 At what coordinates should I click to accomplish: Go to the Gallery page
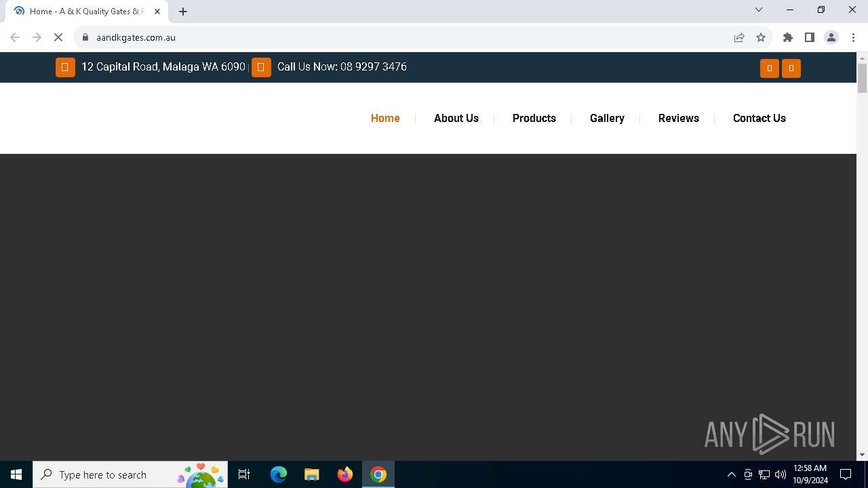click(607, 118)
